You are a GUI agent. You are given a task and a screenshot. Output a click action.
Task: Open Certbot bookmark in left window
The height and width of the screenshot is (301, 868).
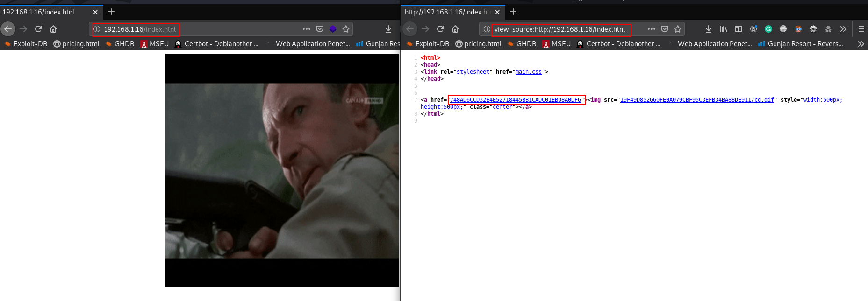pos(216,44)
